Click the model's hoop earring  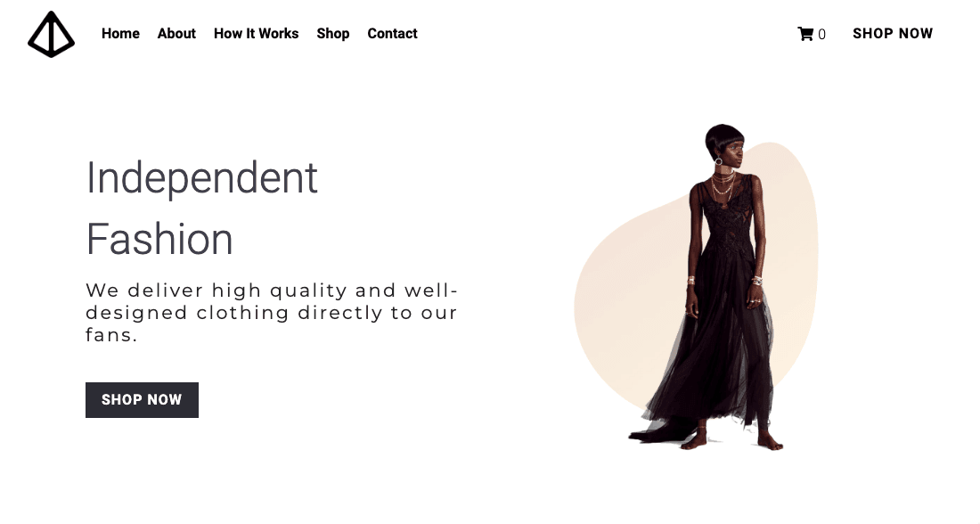(719, 162)
